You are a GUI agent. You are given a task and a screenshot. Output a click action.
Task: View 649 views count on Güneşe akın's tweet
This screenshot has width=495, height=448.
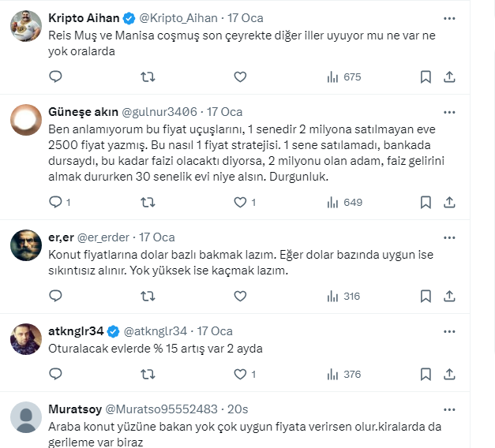pyautogui.click(x=343, y=202)
